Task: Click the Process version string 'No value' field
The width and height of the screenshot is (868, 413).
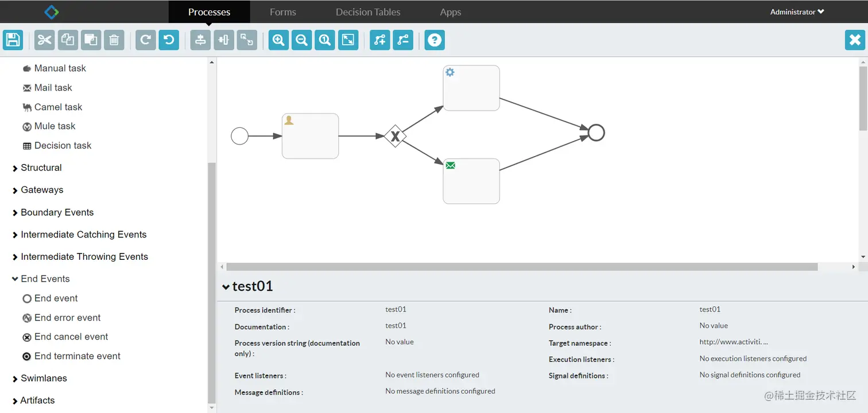Action: (400, 342)
